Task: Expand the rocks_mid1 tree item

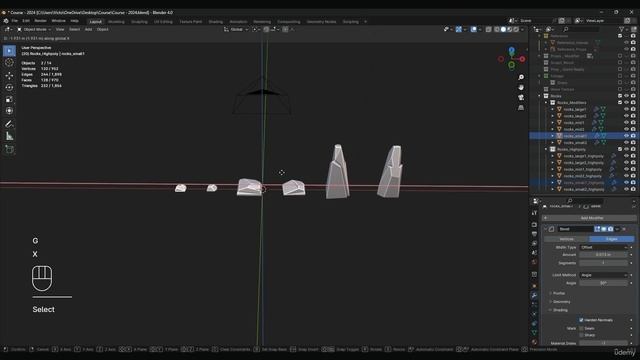Action: click(553, 122)
